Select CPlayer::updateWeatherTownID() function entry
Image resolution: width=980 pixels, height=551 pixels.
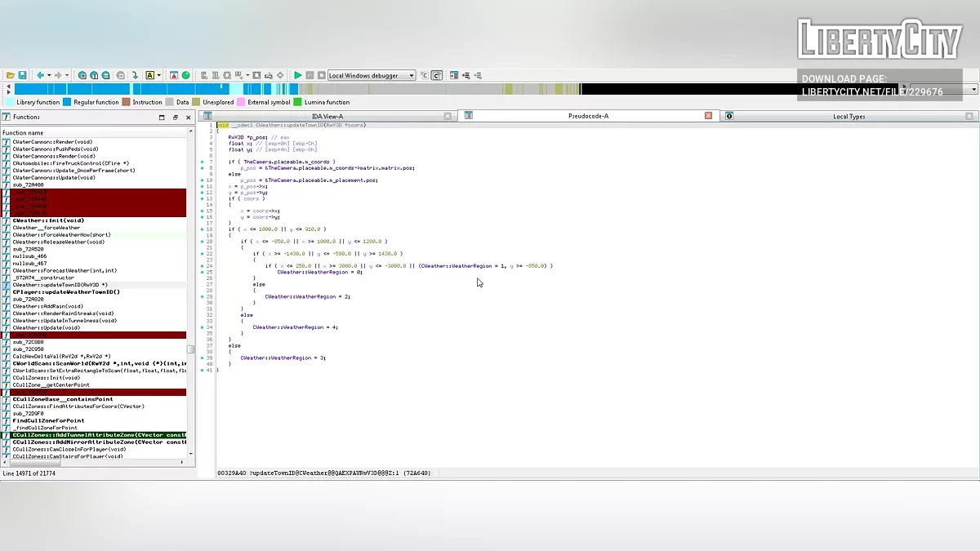tap(65, 291)
